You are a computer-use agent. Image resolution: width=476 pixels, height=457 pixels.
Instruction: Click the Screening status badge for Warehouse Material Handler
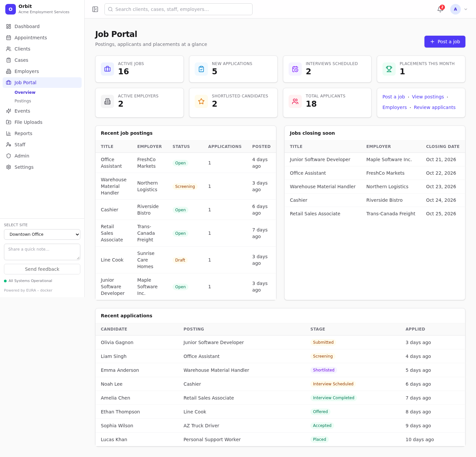(185, 187)
